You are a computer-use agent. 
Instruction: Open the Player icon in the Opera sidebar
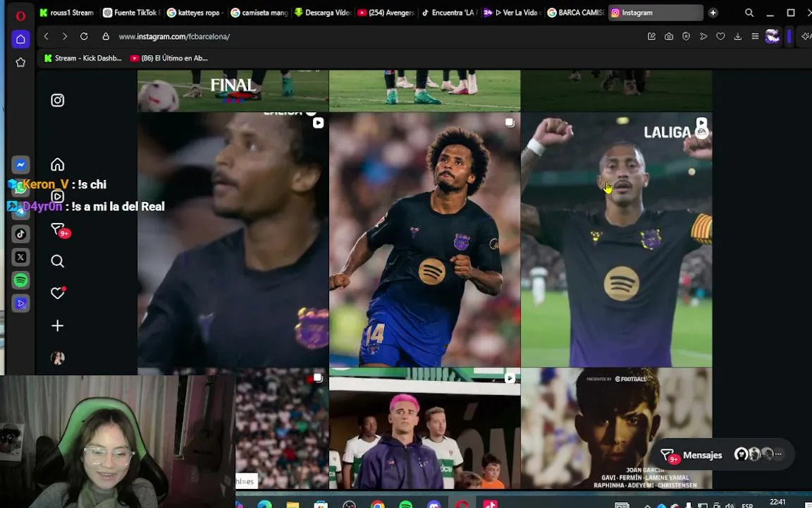[20, 303]
